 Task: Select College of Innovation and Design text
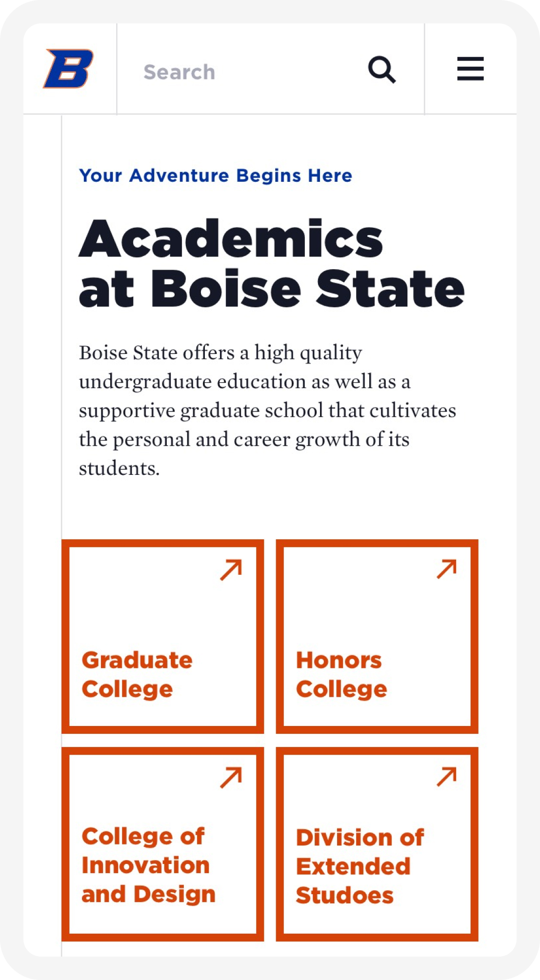148,865
